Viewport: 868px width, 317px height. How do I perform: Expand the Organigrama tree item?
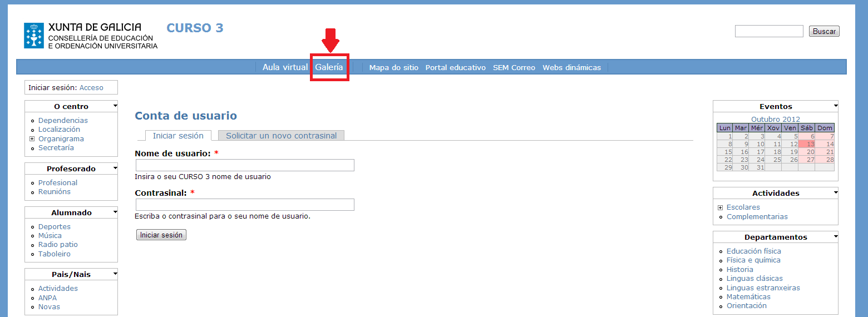(x=32, y=139)
